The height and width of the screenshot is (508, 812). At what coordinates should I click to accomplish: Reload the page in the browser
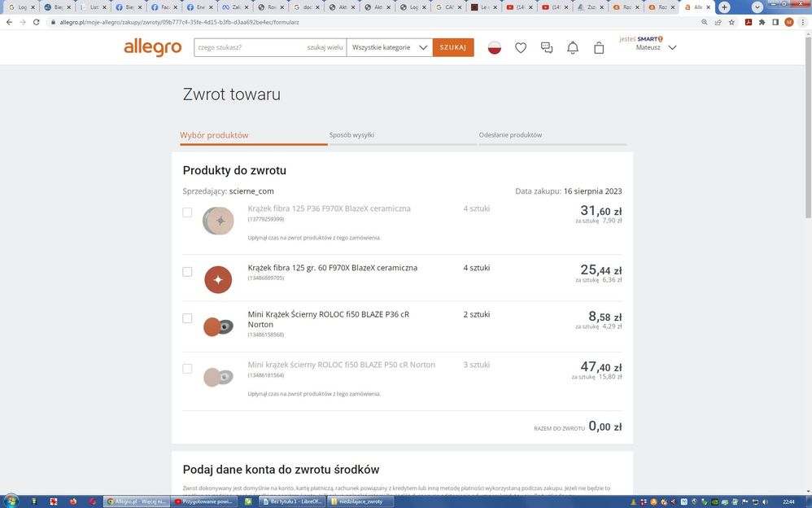[x=37, y=22]
